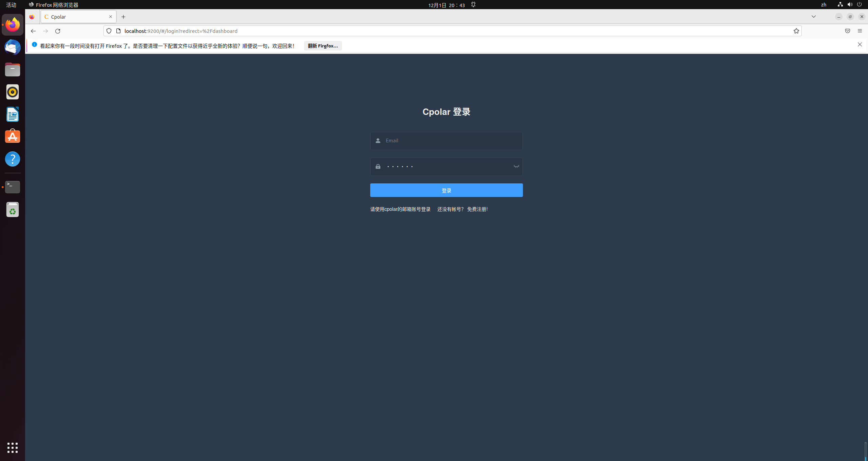This screenshot has width=868, height=461.
Task: Bookmark this page with star icon
Action: click(x=796, y=31)
